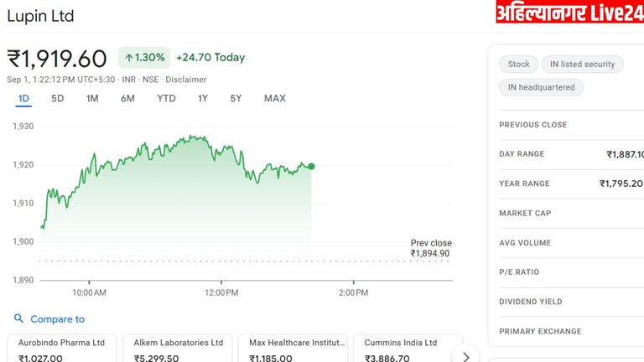Switch to the 5D time range tab

58,98
